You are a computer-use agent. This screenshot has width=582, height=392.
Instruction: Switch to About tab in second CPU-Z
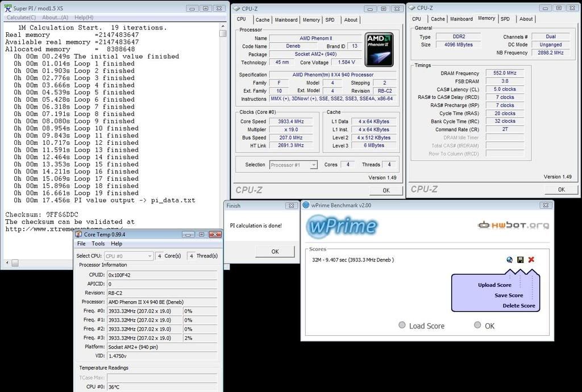pyautogui.click(x=526, y=19)
